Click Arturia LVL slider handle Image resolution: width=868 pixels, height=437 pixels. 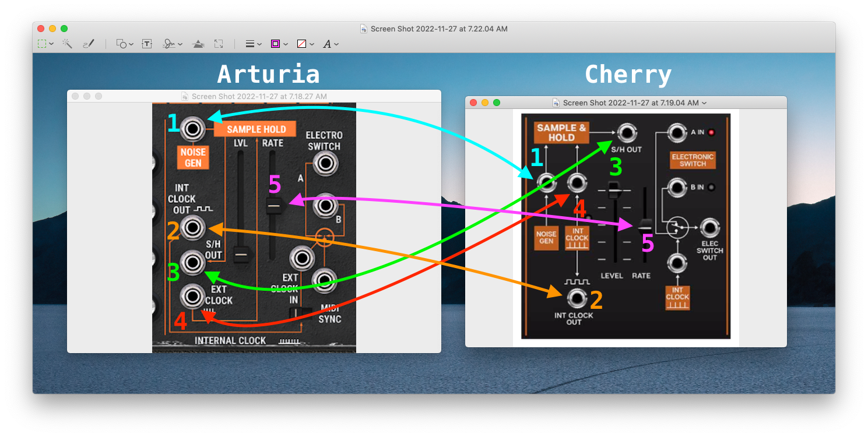point(241,255)
